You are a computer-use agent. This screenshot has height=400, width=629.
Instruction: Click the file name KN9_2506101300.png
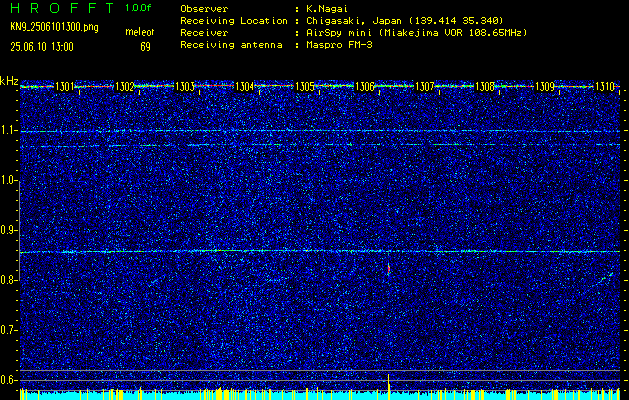pos(54,28)
